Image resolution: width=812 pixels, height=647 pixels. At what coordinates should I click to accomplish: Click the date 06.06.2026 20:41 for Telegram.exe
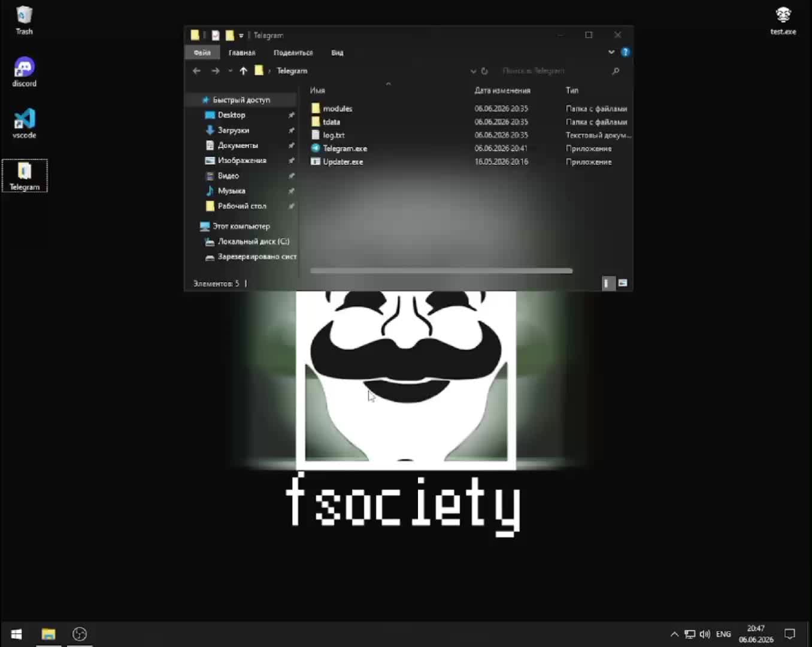[x=501, y=149]
